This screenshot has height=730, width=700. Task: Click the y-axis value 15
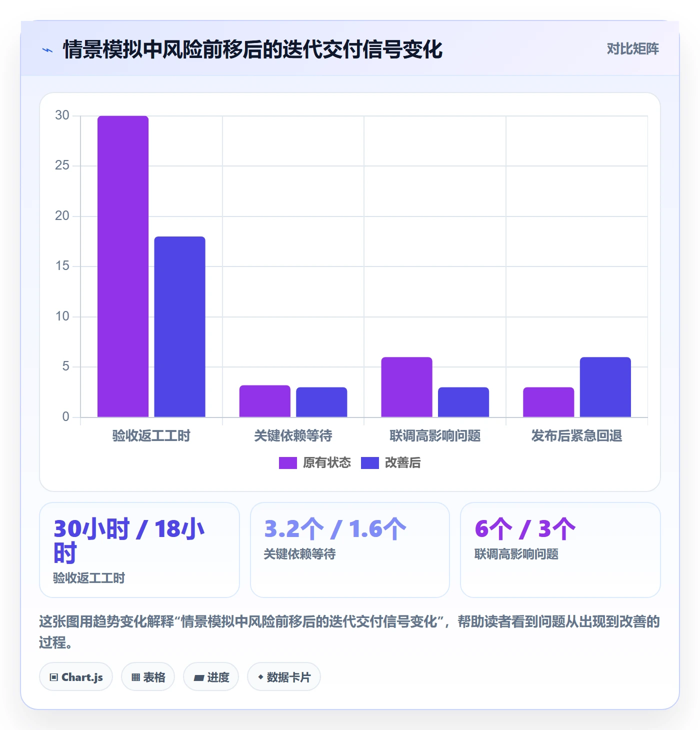[62, 266]
